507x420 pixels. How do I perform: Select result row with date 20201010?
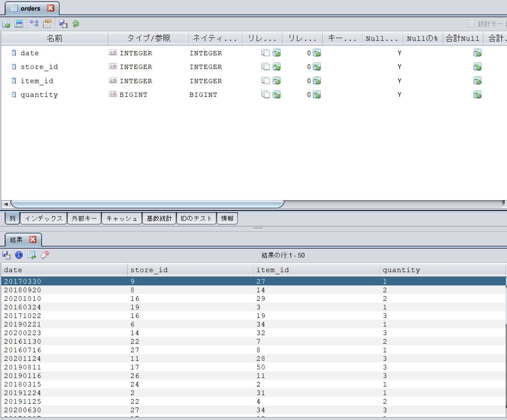click(254, 298)
